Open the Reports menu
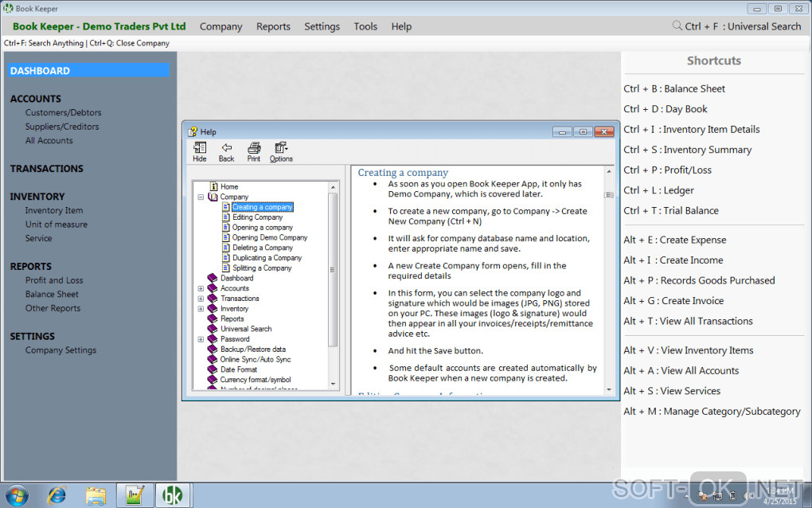This screenshot has height=508, width=812. [273, 26]
